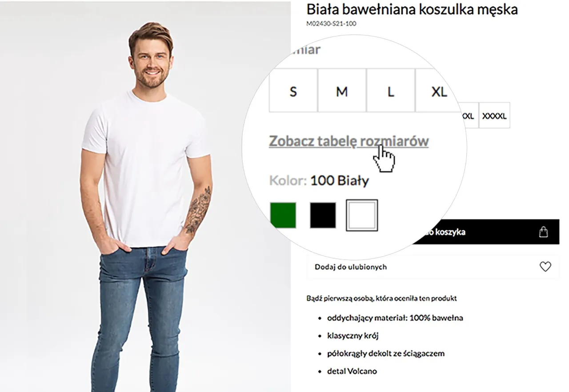Image resolution: width=569 pixels, height=392 pixels.
Task: Click the shopping bag icon on the cart button
Action: coord(543,231)
